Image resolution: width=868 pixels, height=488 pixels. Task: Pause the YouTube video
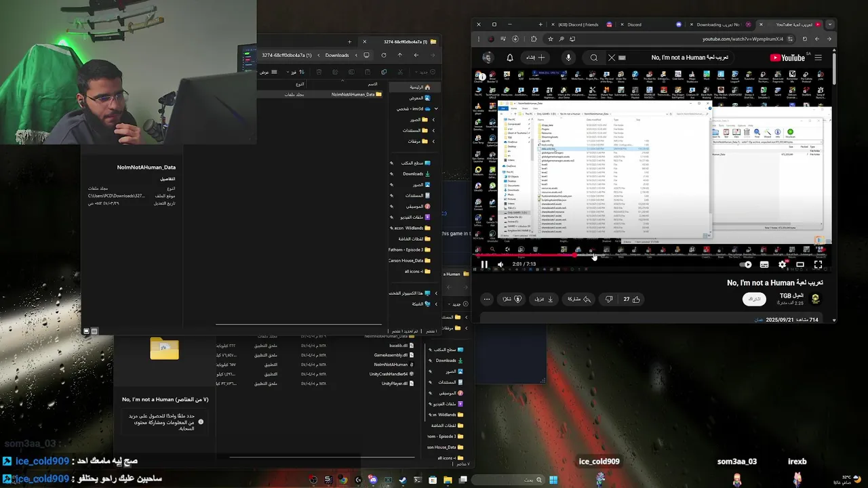(484, 264)
